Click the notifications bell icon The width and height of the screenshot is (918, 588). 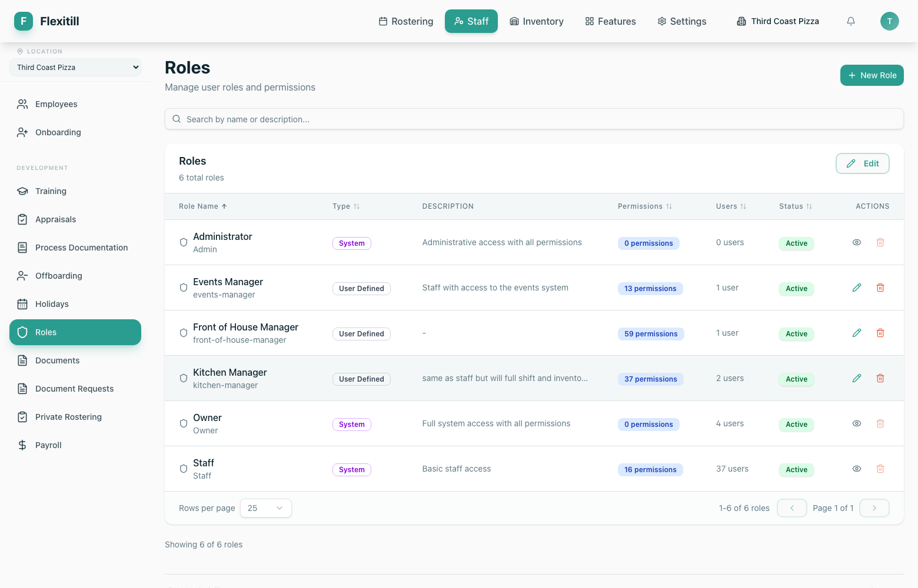tap(851, 21)
